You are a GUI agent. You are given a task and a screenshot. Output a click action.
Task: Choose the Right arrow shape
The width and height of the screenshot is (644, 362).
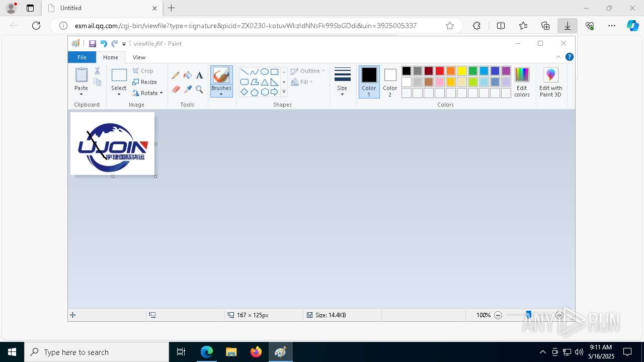(x=275, y=92)
